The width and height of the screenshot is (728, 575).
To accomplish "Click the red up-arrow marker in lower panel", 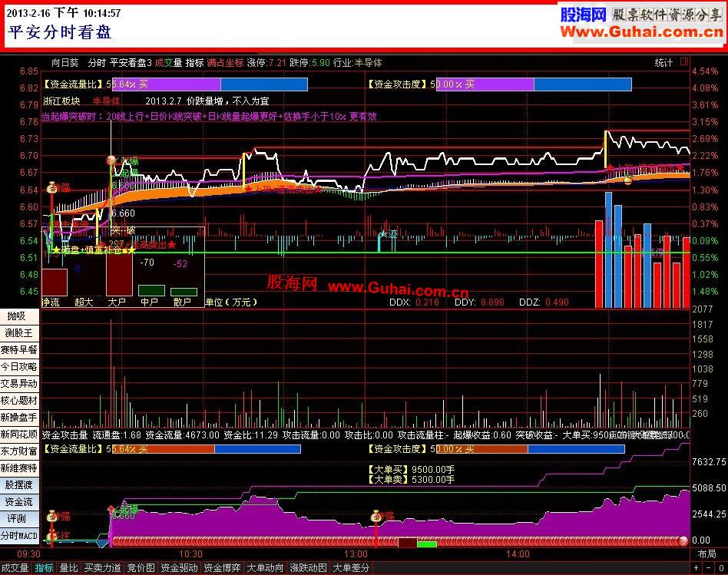I will [x=111, y=511].
